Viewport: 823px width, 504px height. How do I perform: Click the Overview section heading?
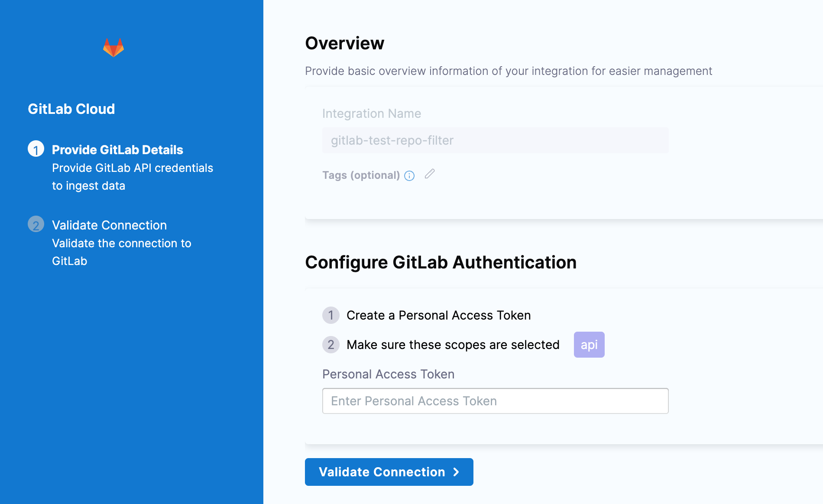(x=344, y=43)
